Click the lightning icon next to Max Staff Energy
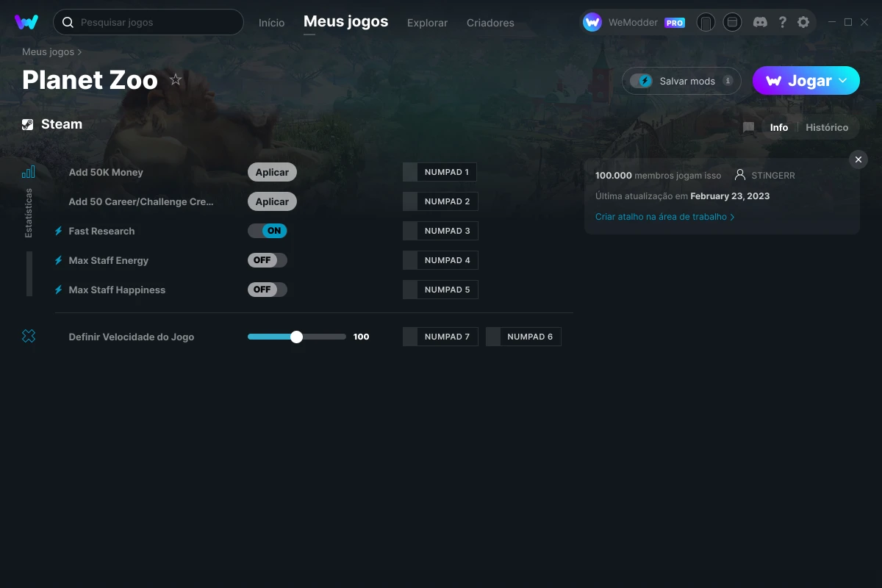882x588 pixels. coord(59,260)
